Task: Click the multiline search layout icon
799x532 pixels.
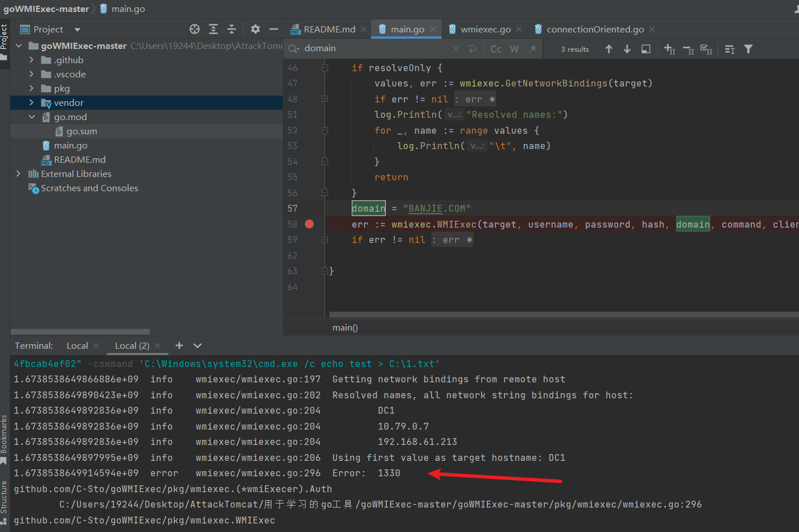Action: tap(730, 50)
